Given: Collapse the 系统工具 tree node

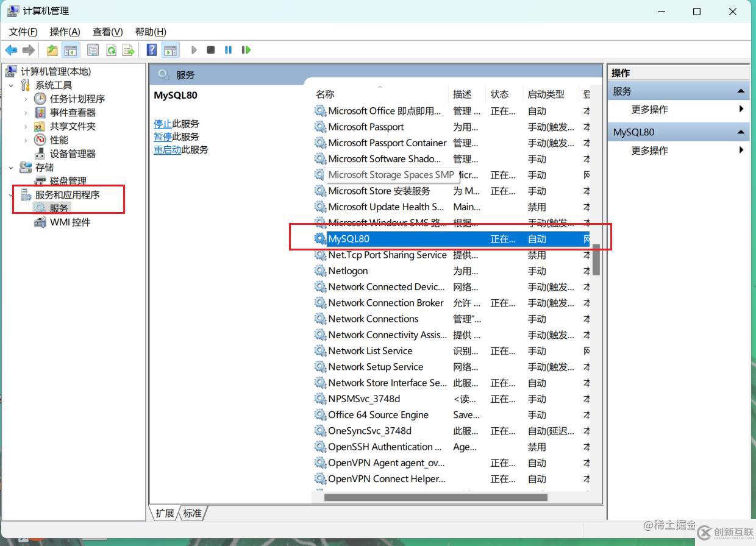Looking at the screenshot, I should click(11, 85).
